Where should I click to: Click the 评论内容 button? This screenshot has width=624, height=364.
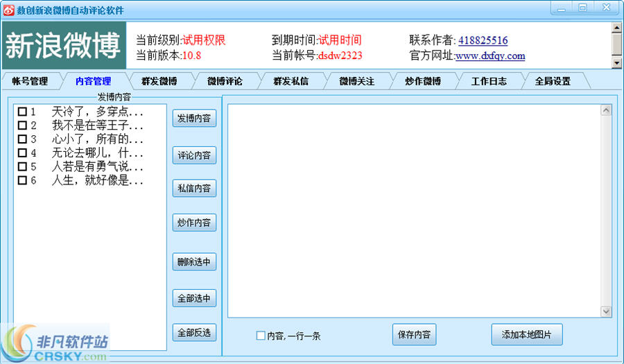coord(194,155)
